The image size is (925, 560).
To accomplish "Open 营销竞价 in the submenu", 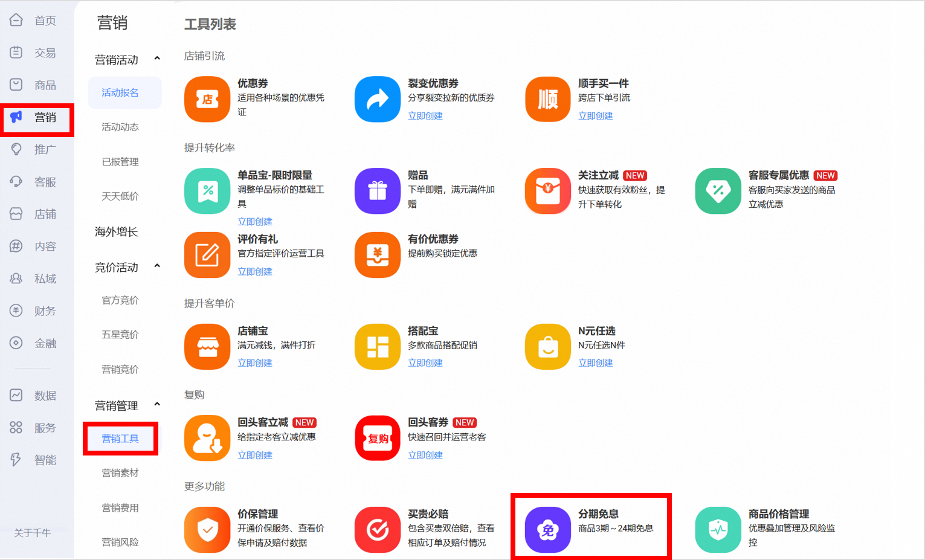I will tap(120, 369).
